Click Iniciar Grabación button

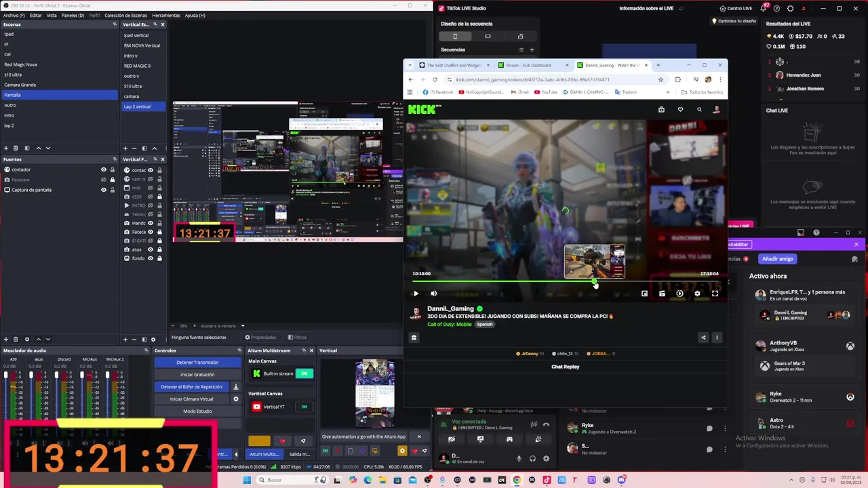point(197,375)
